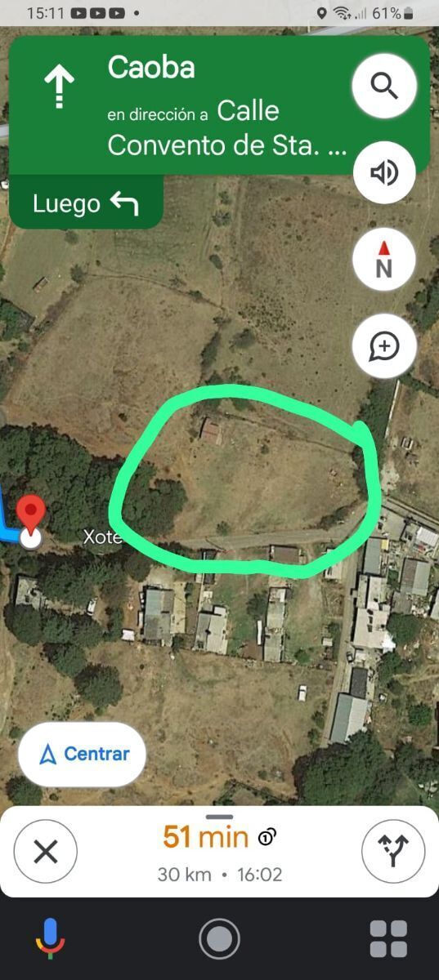Mute voice guidance with the speaker icon

coord(384,172)
